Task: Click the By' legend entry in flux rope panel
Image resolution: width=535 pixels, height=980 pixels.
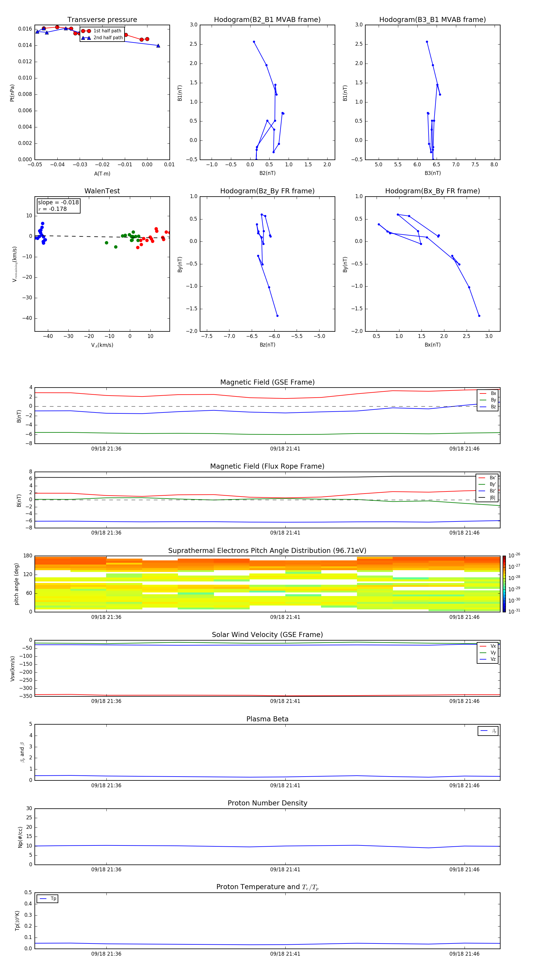Action: 487,484
